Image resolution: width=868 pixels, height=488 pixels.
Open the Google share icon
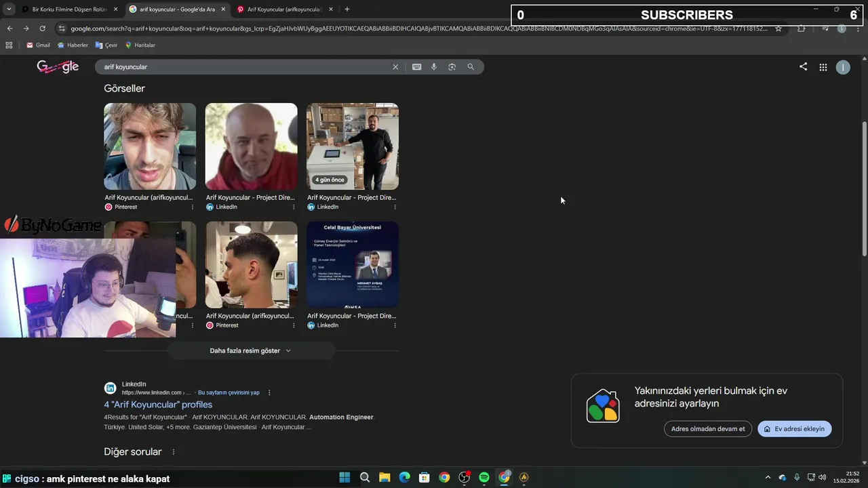click(x=803, y=66)
